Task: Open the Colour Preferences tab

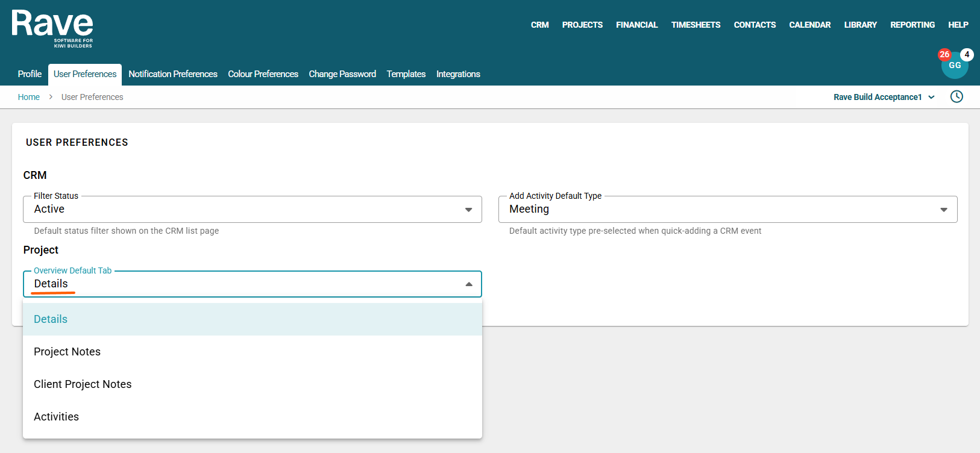Action: (263, 74)
